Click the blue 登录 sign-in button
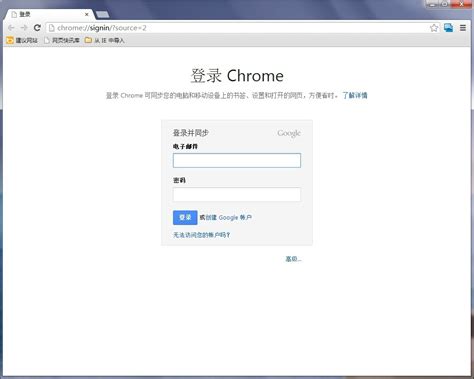This screenshot has width=474, height=379. tap(185, 217)
